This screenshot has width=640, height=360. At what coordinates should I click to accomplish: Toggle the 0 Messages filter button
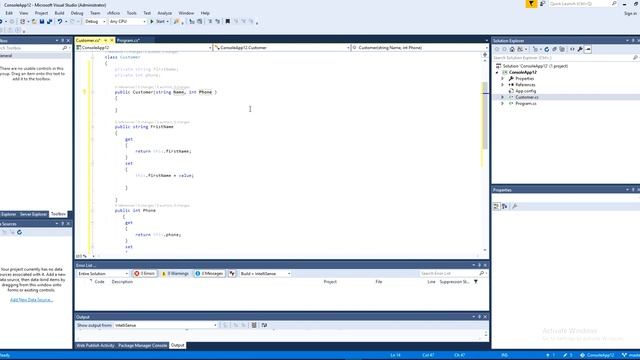209,273
